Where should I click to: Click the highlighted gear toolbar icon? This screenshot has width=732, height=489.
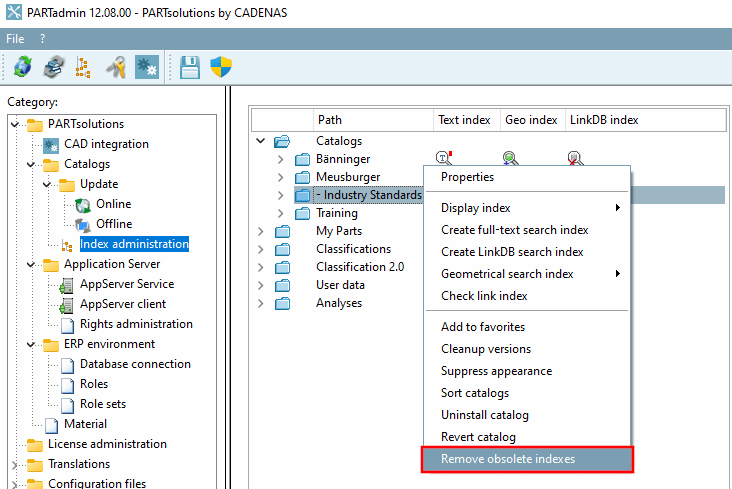coord(147,67)
